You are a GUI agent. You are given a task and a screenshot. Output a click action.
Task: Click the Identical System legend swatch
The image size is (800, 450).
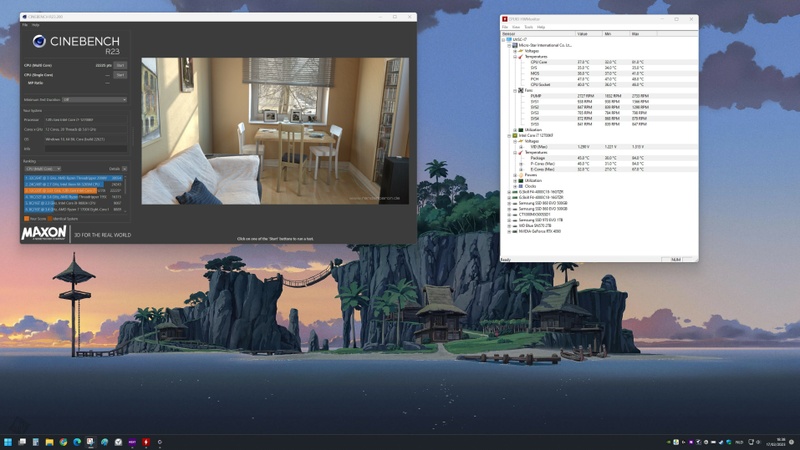click(x=50, y=219)
